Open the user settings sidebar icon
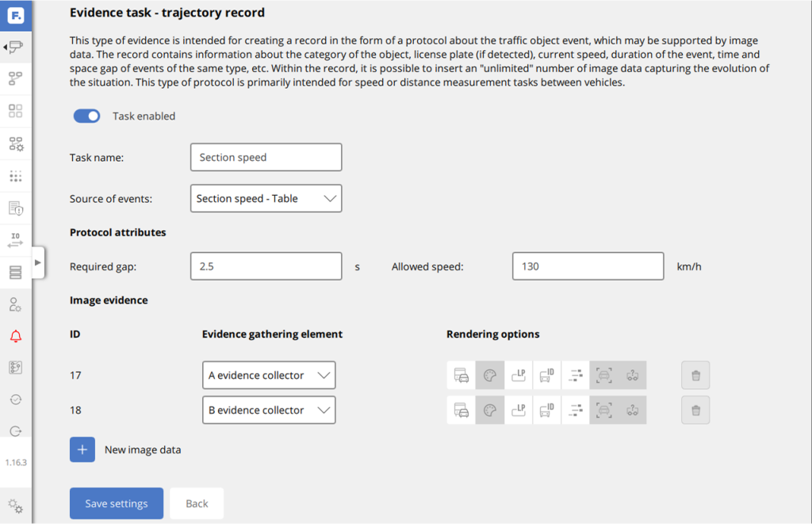 point(15,304)
